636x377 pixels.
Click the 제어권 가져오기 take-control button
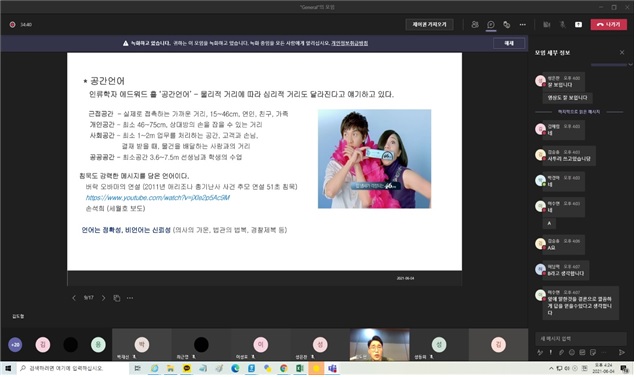click(x=429, y=25)
